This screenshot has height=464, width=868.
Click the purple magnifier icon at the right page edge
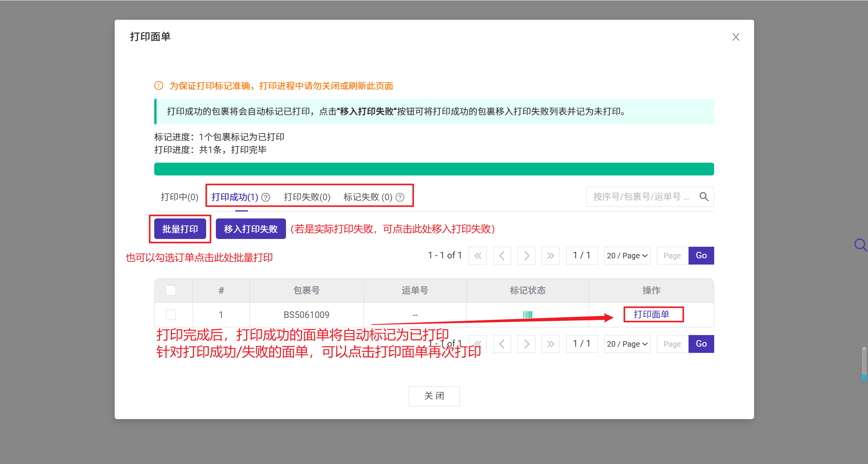point(860,245)
